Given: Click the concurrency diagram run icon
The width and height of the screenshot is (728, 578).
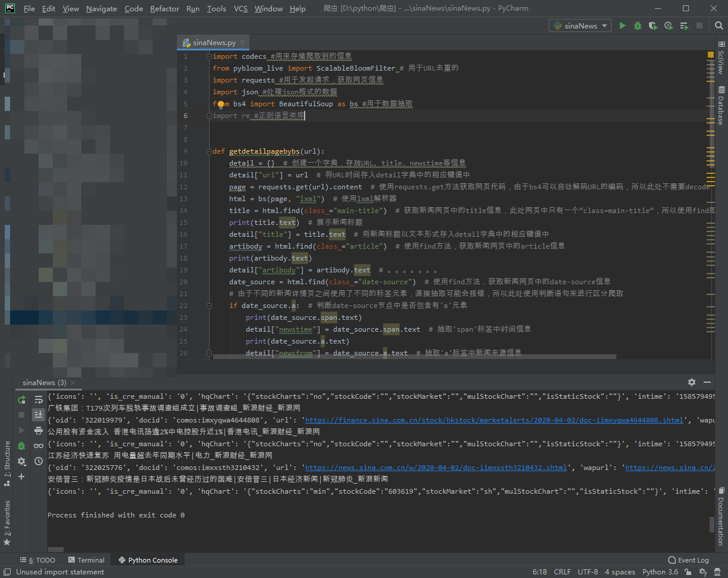Looking at the screenshot, I should [x=684, y=26].
